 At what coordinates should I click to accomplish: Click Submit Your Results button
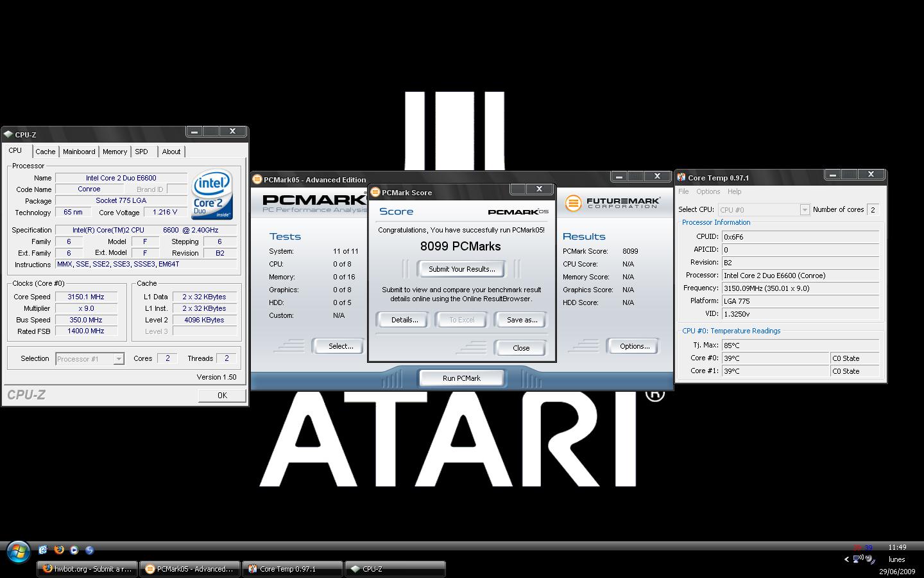(x=461, y=269)
